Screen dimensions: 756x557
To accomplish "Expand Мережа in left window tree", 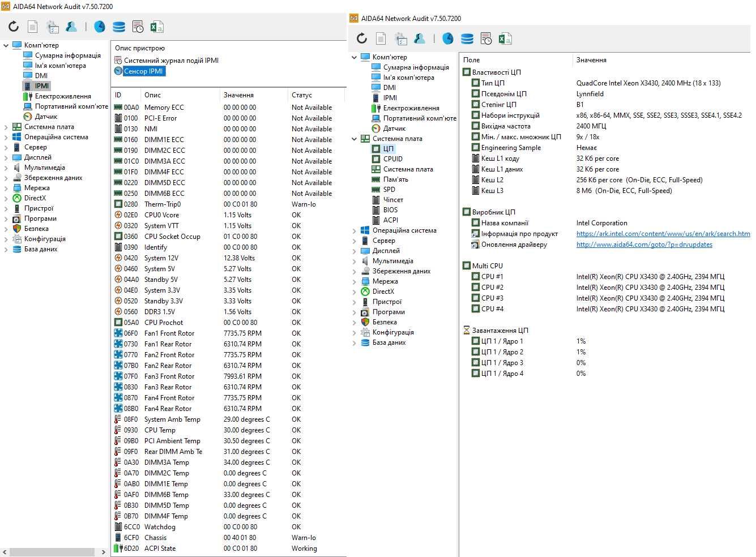I will point(6,188).
